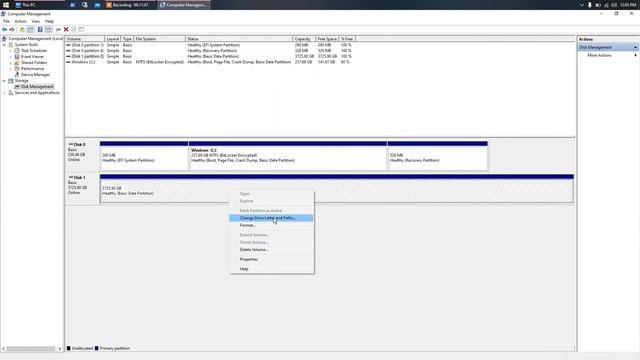Toggle the Show/Hide Console Tree toolbar icon

pyautogui.click(x=31, y=29)
